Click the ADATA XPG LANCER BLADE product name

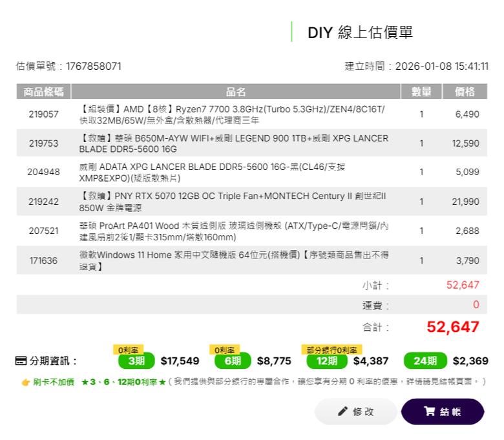pos(212,173)
